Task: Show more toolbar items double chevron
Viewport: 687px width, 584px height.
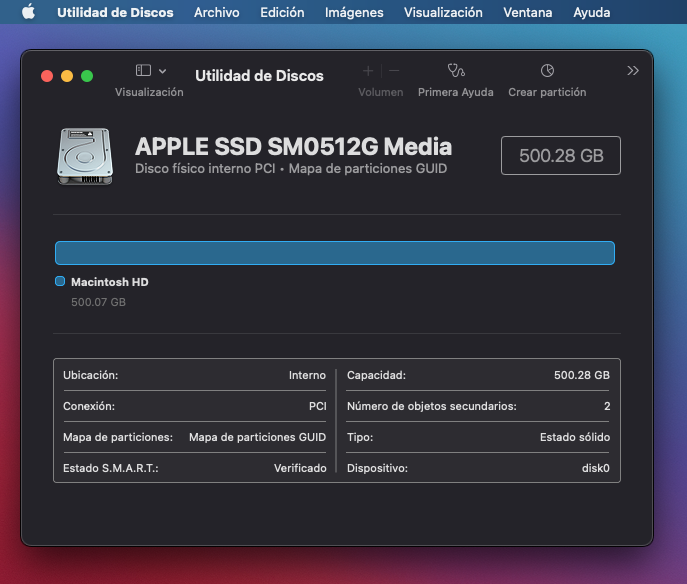Action: click(x=633, y=71)
